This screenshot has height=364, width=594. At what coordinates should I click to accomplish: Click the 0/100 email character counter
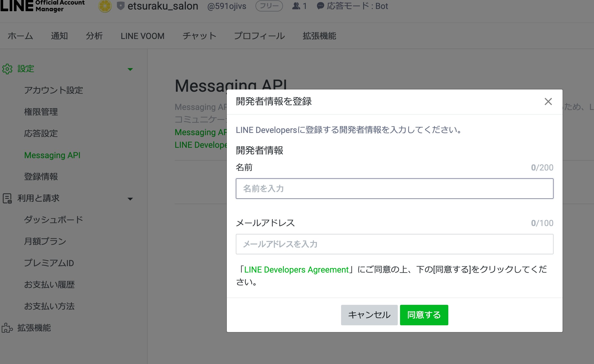tap(542, 223)
